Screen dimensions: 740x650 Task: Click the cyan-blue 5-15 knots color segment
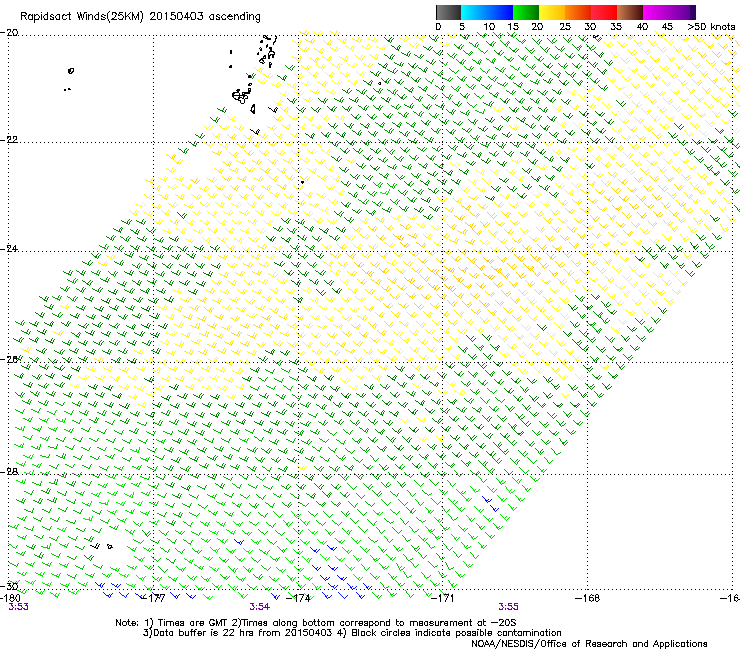click(487, 12)
